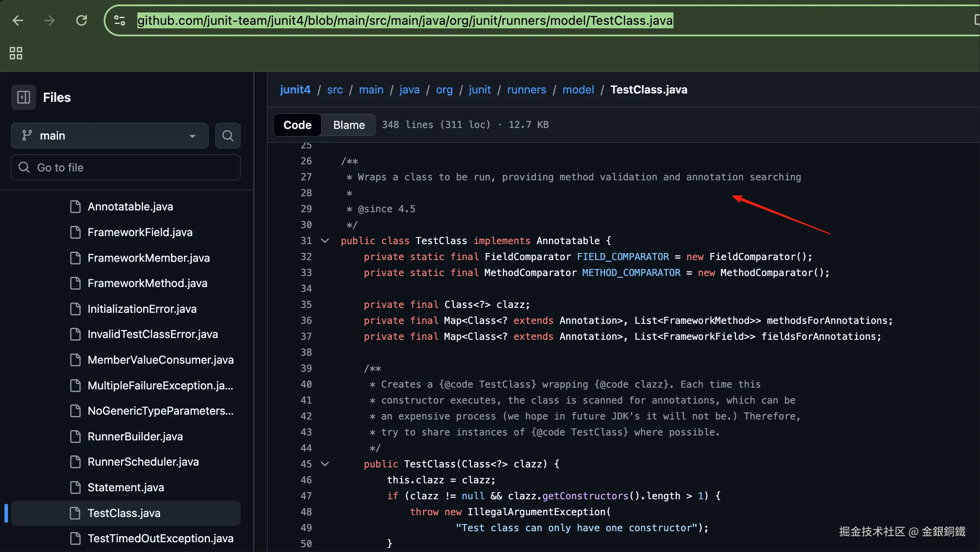Collapse constructor code fold at line 45
Image resolution: width=980 pixels, height=552 pixels.
[325, 464]
